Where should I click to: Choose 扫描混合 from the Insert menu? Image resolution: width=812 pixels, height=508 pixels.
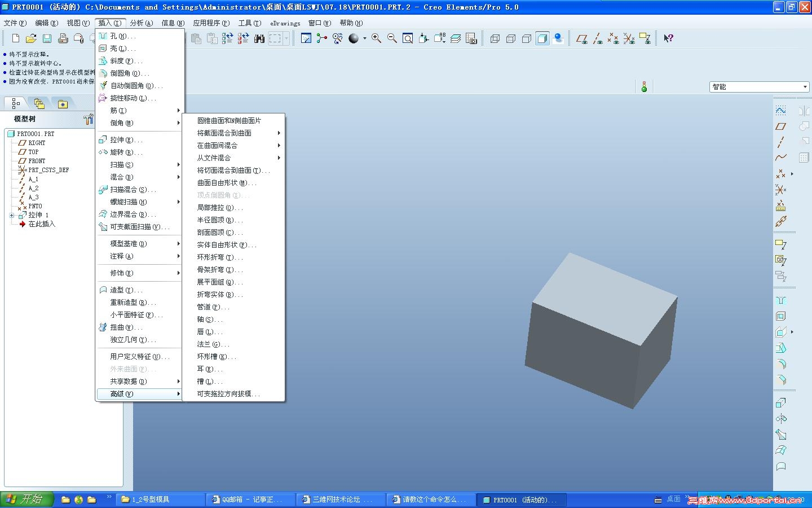pos(140,190)
